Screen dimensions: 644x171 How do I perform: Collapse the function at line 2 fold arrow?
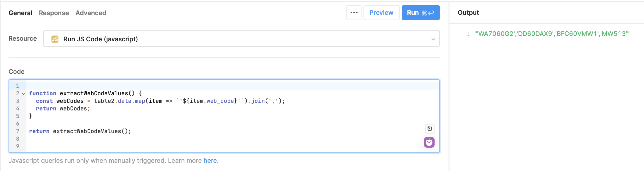(x=23, y=94)
